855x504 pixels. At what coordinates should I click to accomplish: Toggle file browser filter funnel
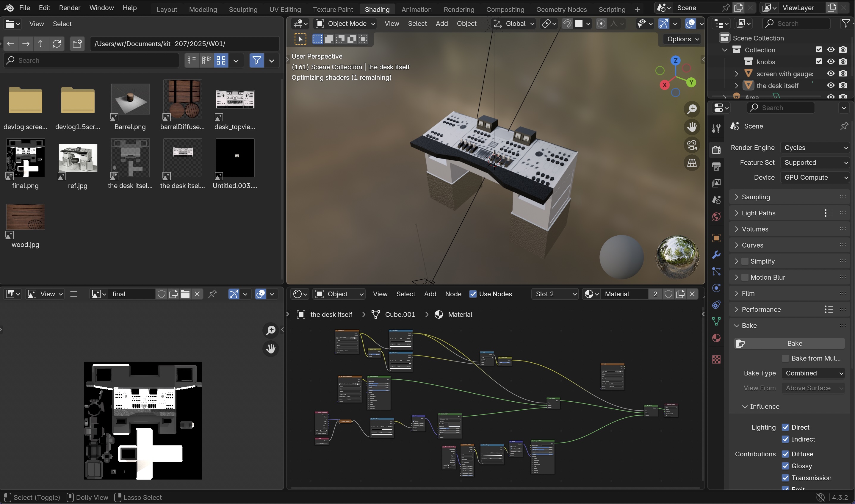[x=256, y=61]
